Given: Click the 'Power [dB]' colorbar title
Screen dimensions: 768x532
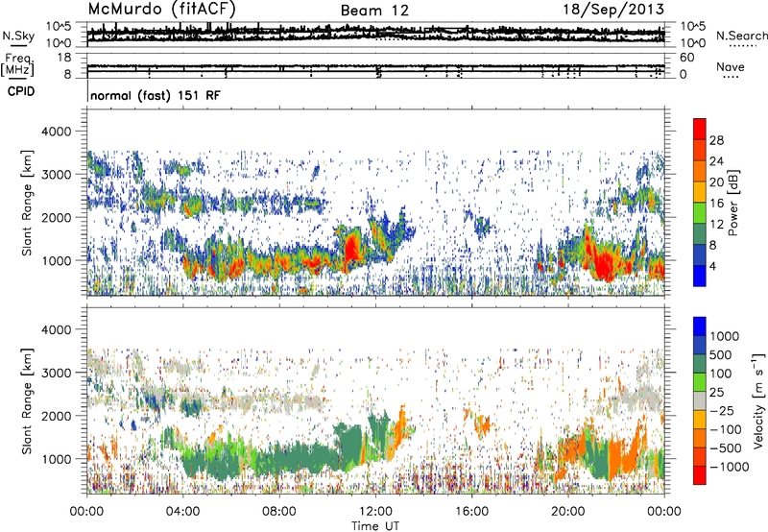Looking at the screenshot, I should coord(733,203).
